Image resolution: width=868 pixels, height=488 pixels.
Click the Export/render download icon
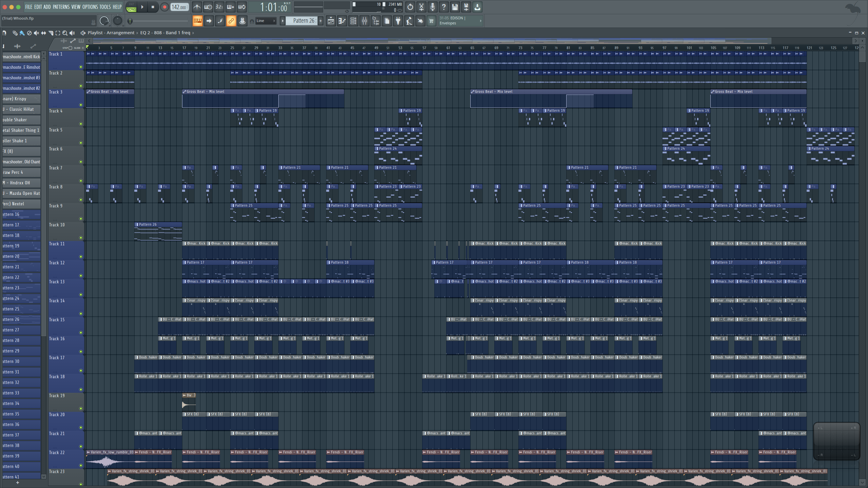[477, 7]
